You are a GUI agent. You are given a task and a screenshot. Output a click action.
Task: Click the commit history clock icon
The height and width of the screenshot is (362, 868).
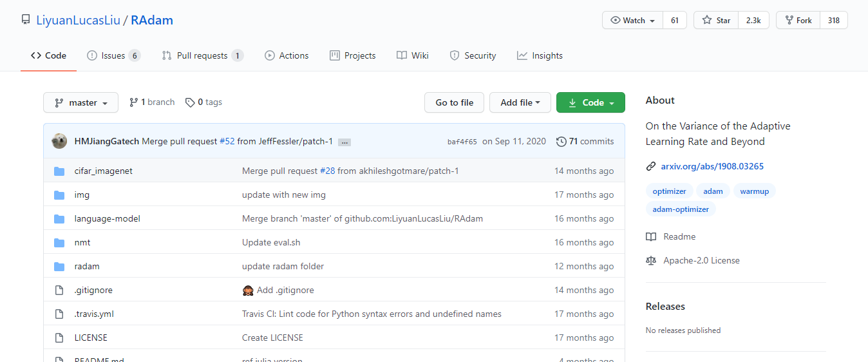pyautogui.click(x=561, y=141)
